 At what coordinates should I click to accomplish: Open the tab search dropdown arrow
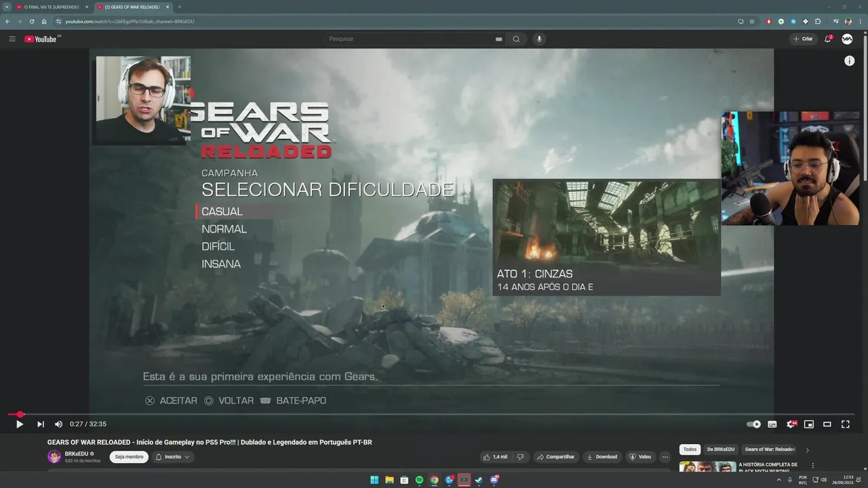(7, 7)
